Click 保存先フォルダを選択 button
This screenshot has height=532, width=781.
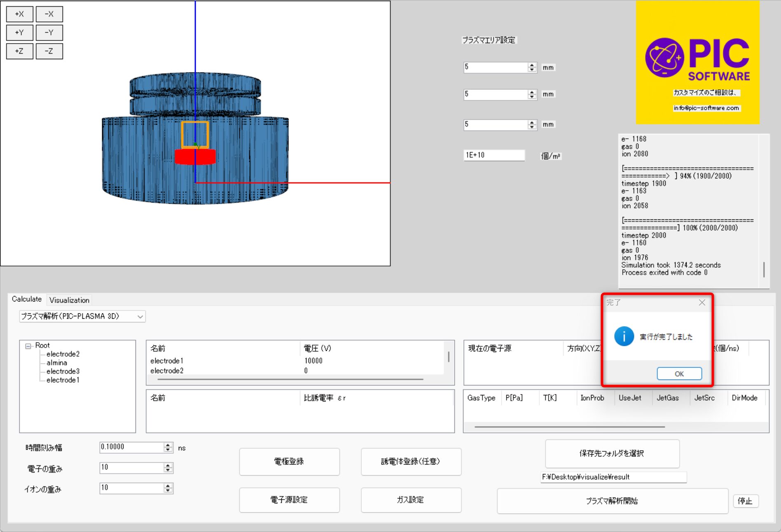(612, 453)
